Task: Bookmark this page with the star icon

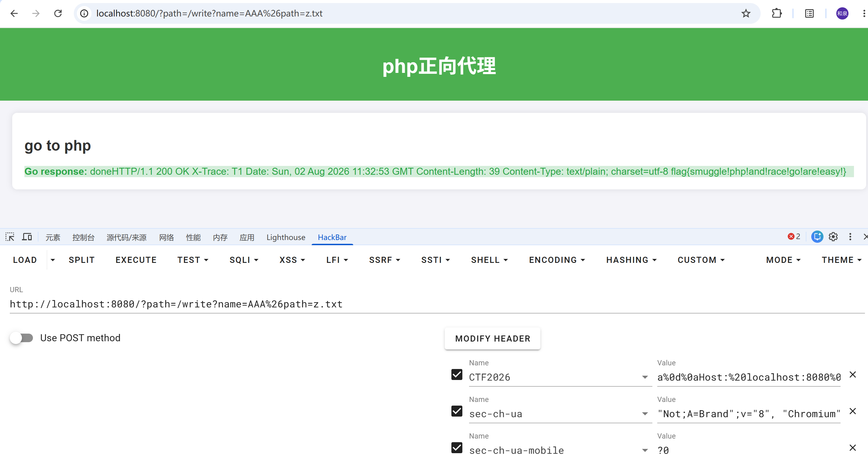Action: (x=746, y=13)
